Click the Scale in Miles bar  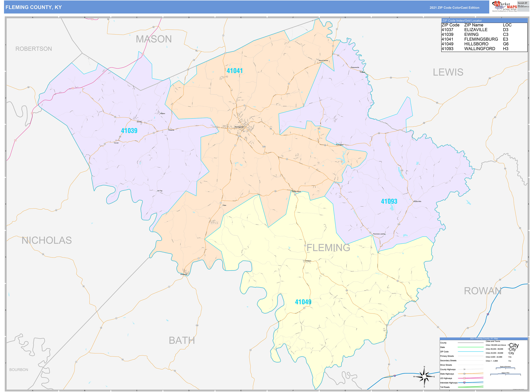coord(505,374)
